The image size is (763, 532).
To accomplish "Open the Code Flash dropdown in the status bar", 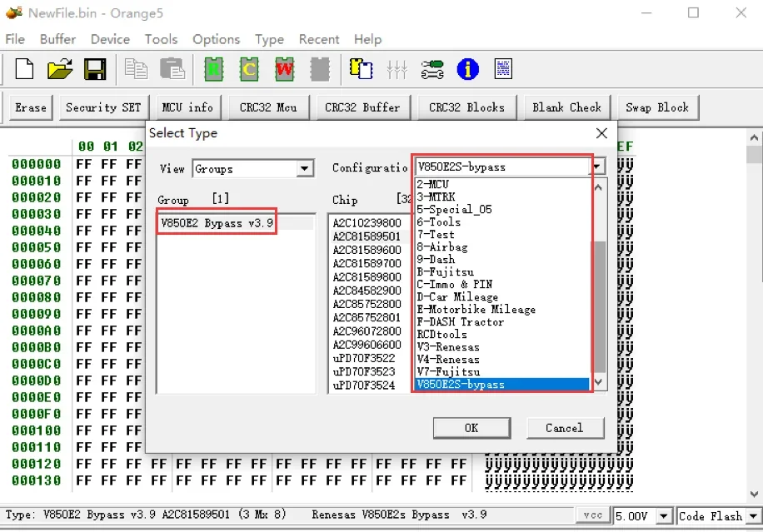I will tap(753, 516).
